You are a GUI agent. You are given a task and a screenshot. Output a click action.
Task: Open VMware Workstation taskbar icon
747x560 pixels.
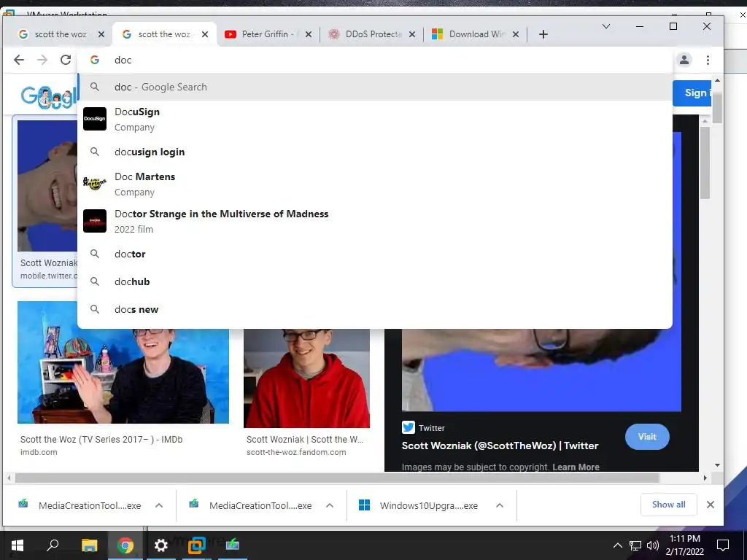[196, 545]
